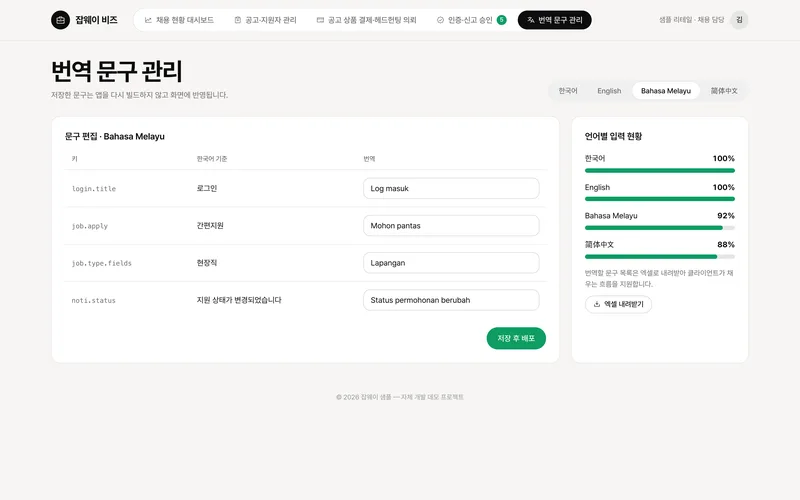Click the job.apply key cell
This screenshot has width=800, height=500.
tap(90, 226)
